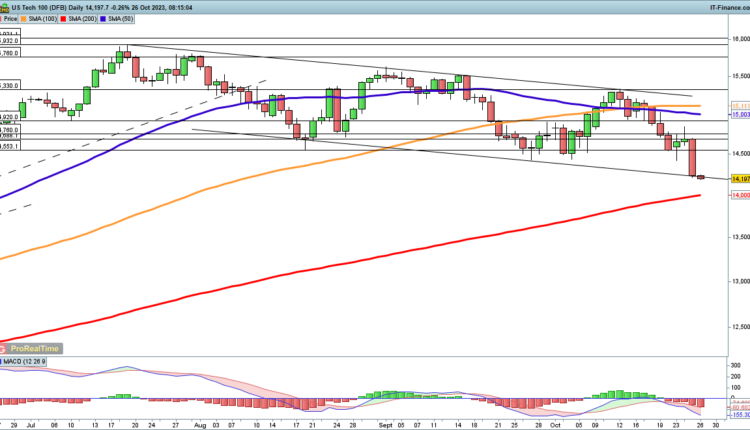This screenshot has width=750, height=430.
Task: Select the red 14,000 SMA value tag
Action: 740,196
